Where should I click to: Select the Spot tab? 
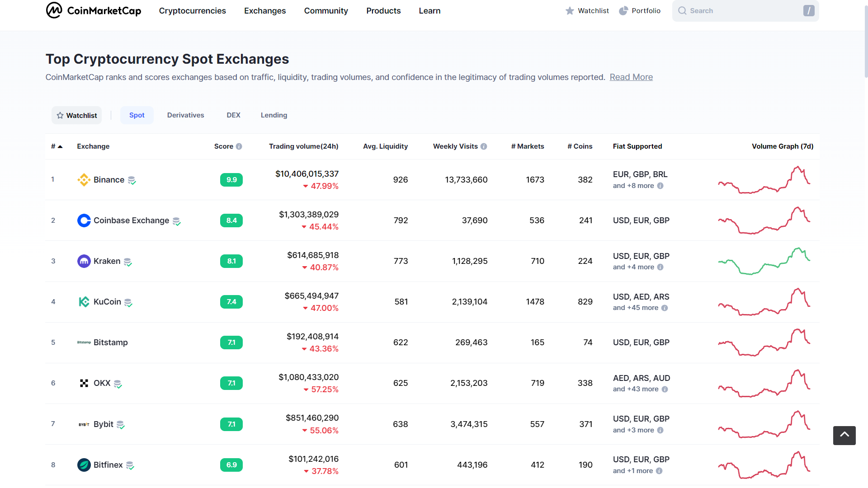(x=137, y=115)
